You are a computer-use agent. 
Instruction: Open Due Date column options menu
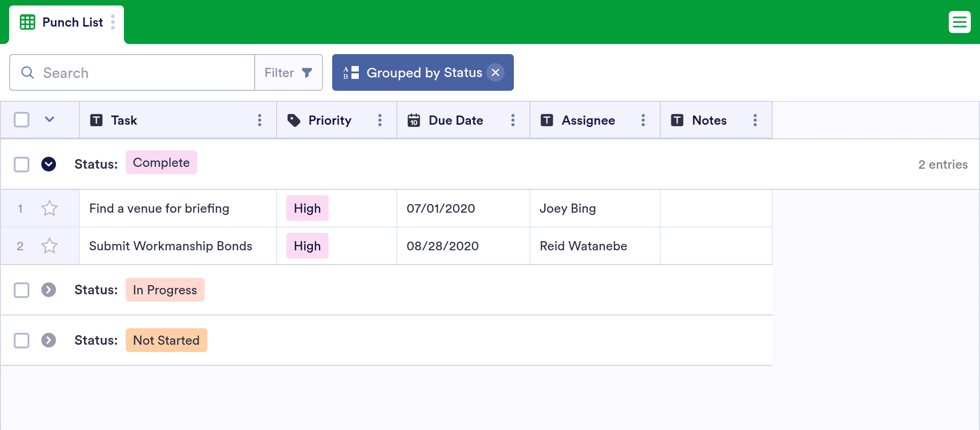tap(513, 120)
